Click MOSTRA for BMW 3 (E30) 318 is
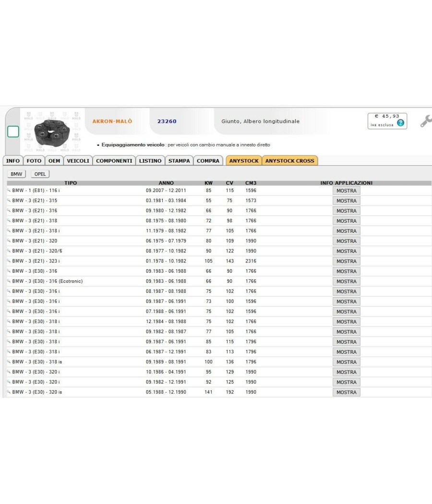The height and width of the screenshot is (504, 432). click(347, 362)
